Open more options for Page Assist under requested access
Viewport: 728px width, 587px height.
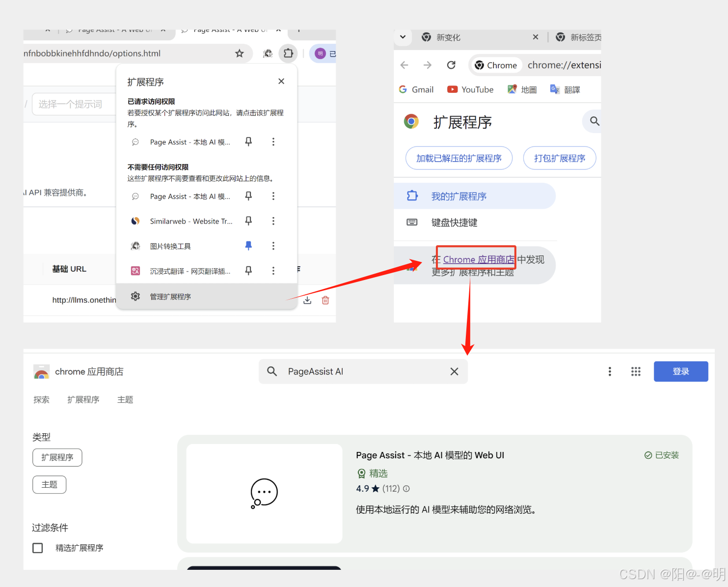coord(273,142)
